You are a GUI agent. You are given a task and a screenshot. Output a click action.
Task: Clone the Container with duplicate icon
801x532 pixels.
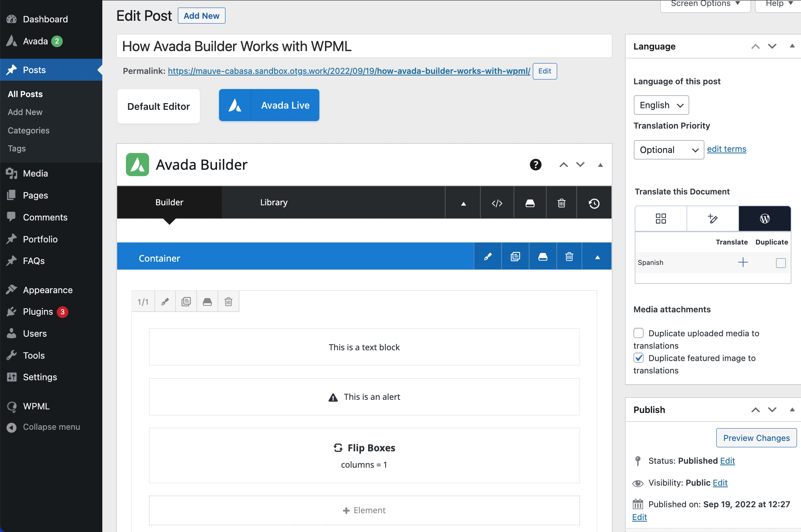tap(515, 257)
